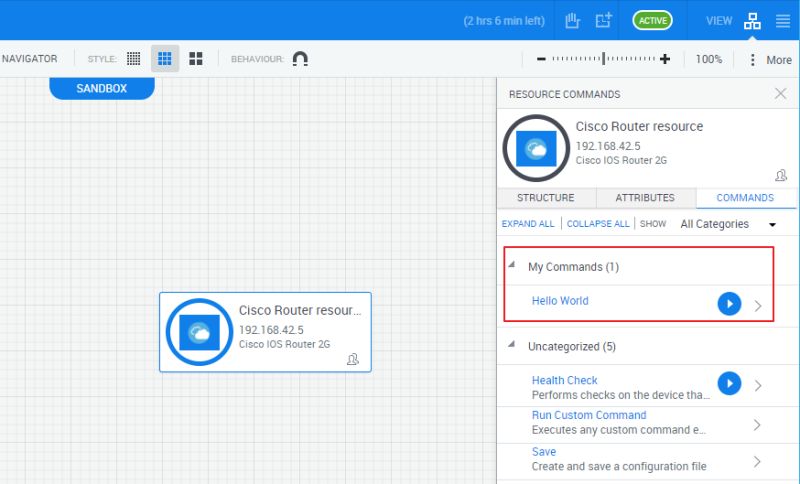Viewport: 800px width, 484px height.
Task: Run the Hello World command play button
Action: click(729, 303)
